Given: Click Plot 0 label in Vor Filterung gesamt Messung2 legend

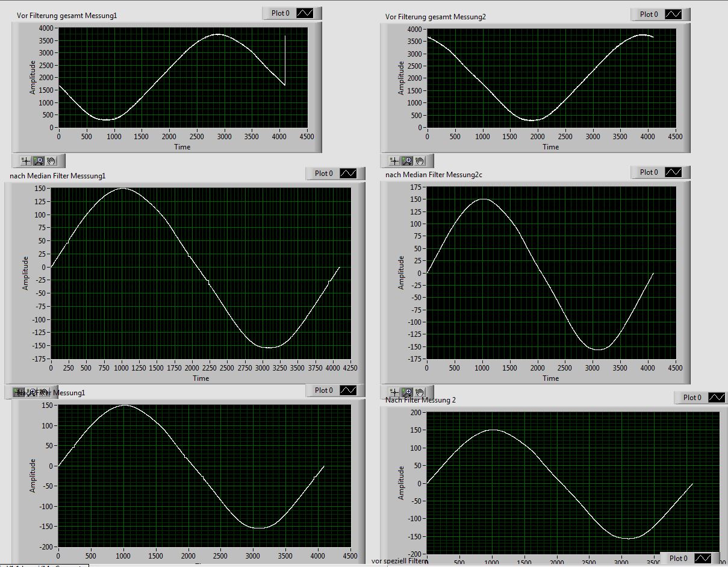Looking at the screenshot, I should tap(649, 14).
